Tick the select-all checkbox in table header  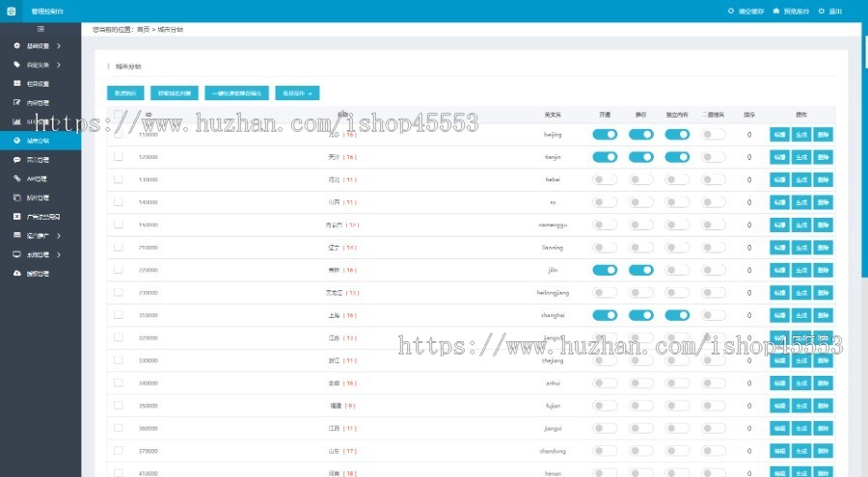tap(118, 115)
